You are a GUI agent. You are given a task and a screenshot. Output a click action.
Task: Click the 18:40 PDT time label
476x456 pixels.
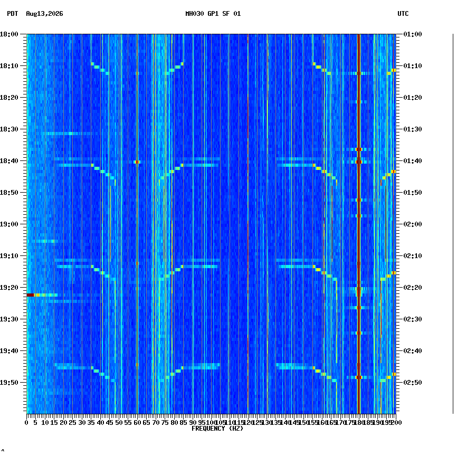click(x=9, y=161)
